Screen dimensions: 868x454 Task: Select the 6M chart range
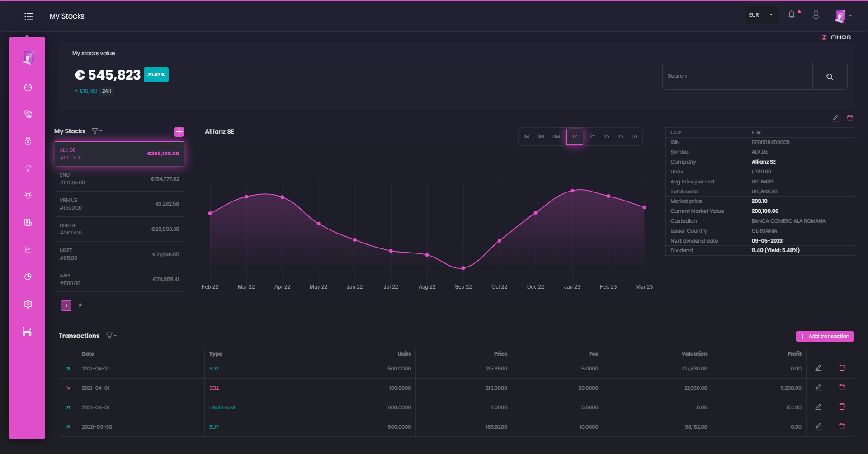[x=556, y=136]
